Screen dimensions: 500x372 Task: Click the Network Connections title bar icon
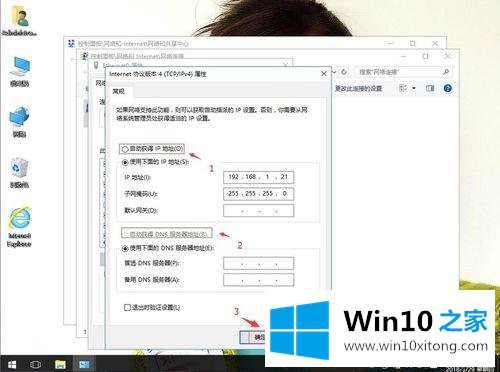pos(85,56)
